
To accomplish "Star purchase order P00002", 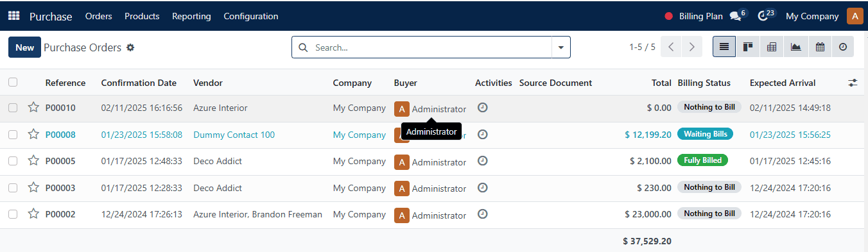I will [33, 214].
